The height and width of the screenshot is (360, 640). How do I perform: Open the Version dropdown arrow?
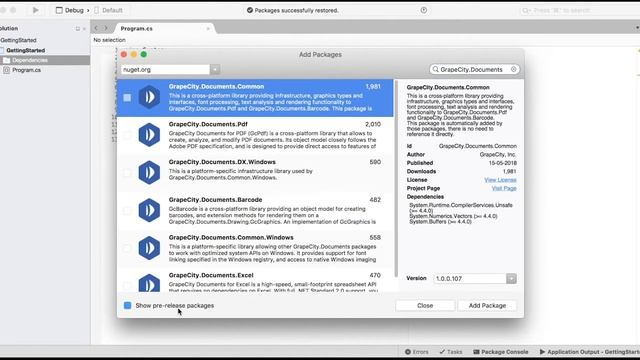pyautogui.click(x=511, y=278)
